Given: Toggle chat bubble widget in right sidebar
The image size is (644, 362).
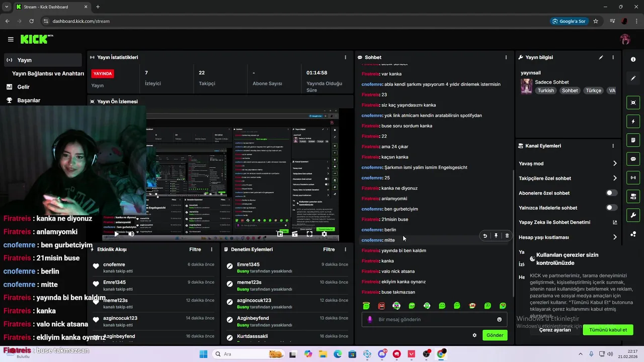Looking at the screenshot, I should pyautogui.click(x=633, y=159).
